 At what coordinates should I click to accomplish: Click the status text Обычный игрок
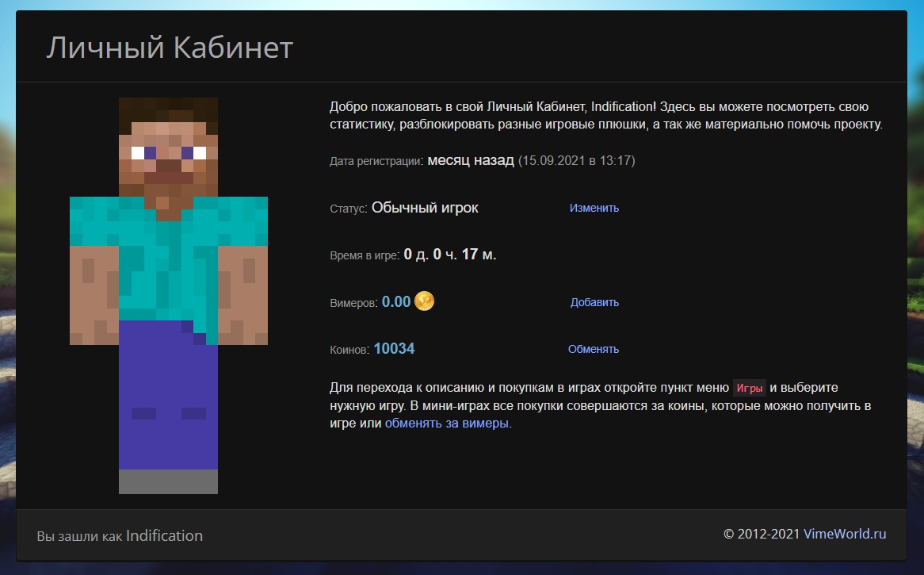(x=425, y=208)
